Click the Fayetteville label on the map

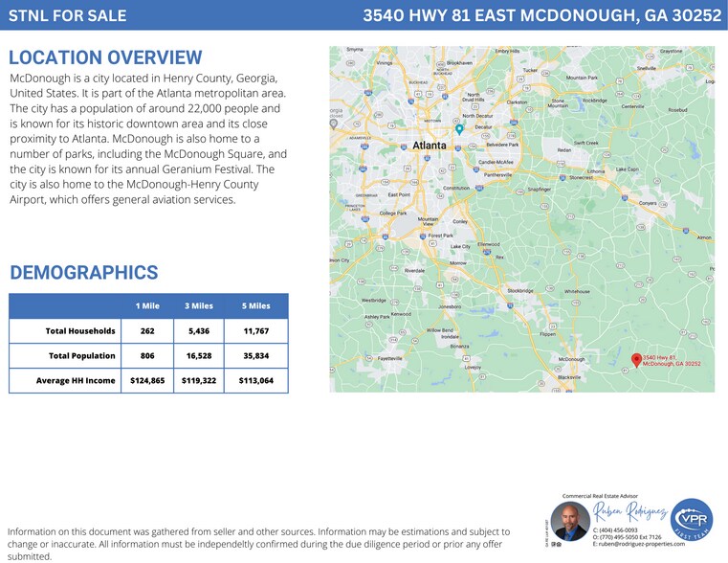coord(389,358)
